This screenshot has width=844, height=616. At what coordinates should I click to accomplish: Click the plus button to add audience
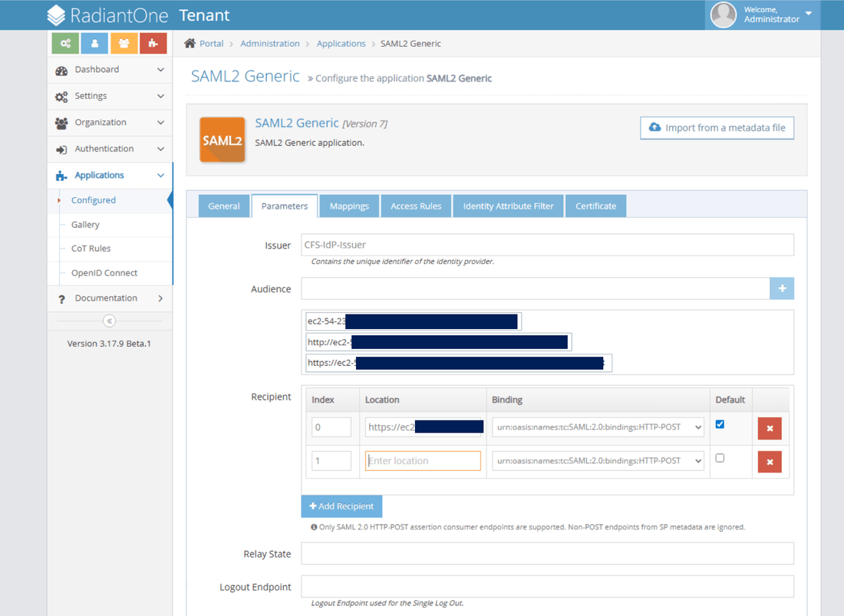tap(782, 288)
